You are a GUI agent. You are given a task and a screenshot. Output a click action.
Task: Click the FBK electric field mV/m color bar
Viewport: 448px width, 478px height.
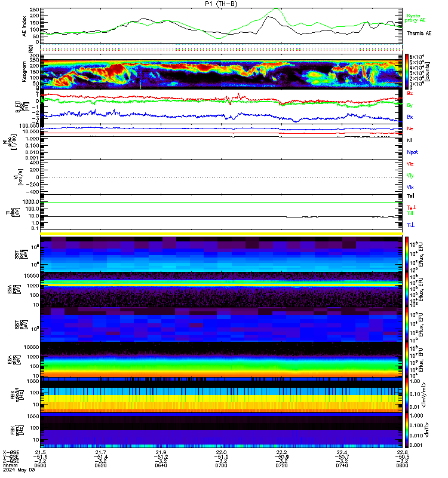click(x=407, y=395)
